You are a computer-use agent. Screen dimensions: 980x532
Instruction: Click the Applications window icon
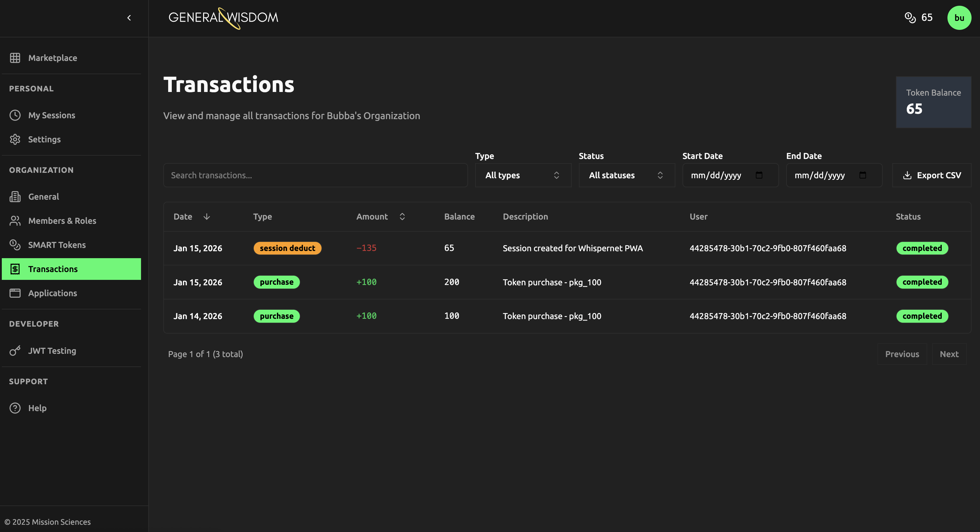click(x=15, y=293)
